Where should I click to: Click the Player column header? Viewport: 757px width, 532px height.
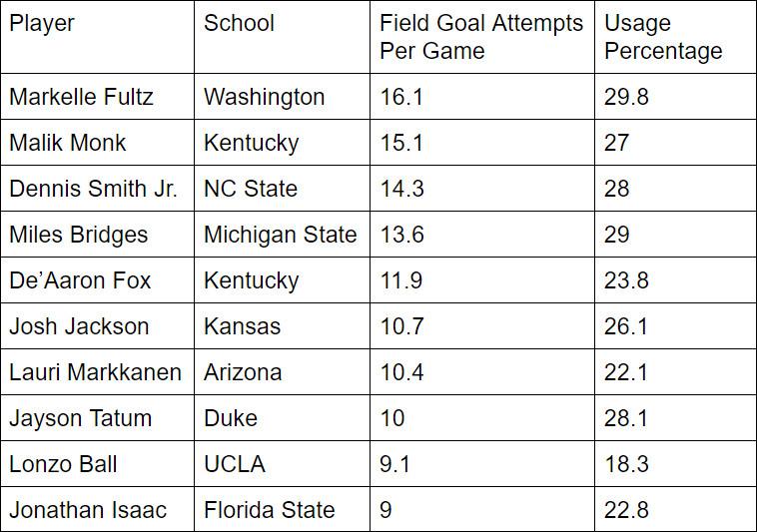(x=42, y=23)
